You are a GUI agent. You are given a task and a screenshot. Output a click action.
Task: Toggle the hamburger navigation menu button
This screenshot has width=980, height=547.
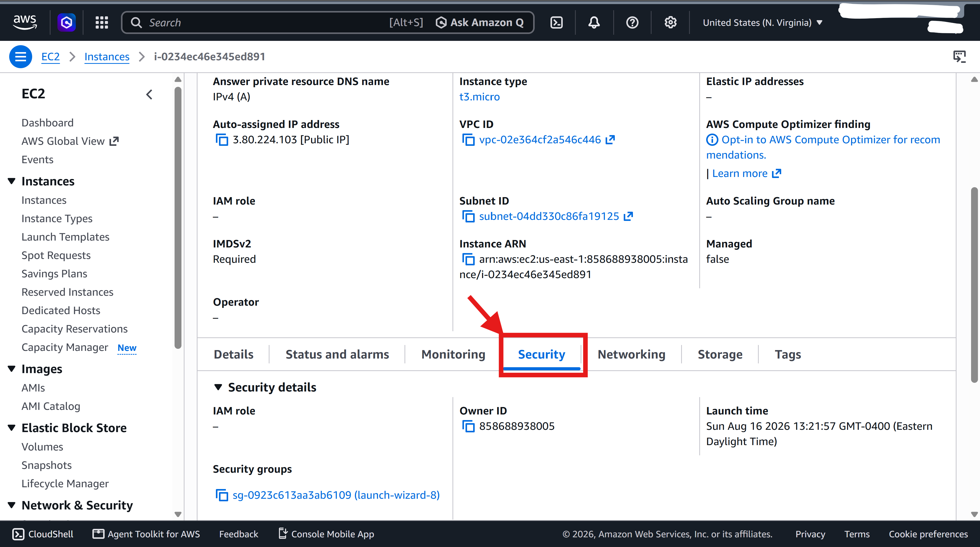click(20, 57)
